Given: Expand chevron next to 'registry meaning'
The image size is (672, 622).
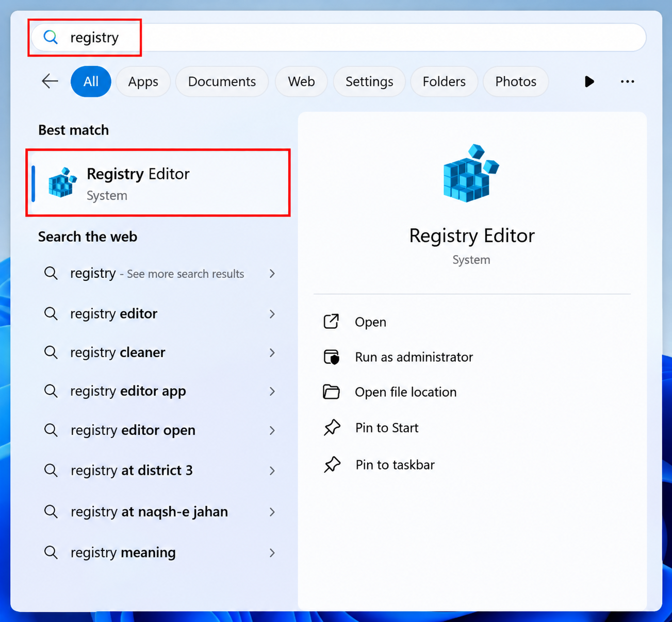Looking at the screenshot, I should 272,552.
